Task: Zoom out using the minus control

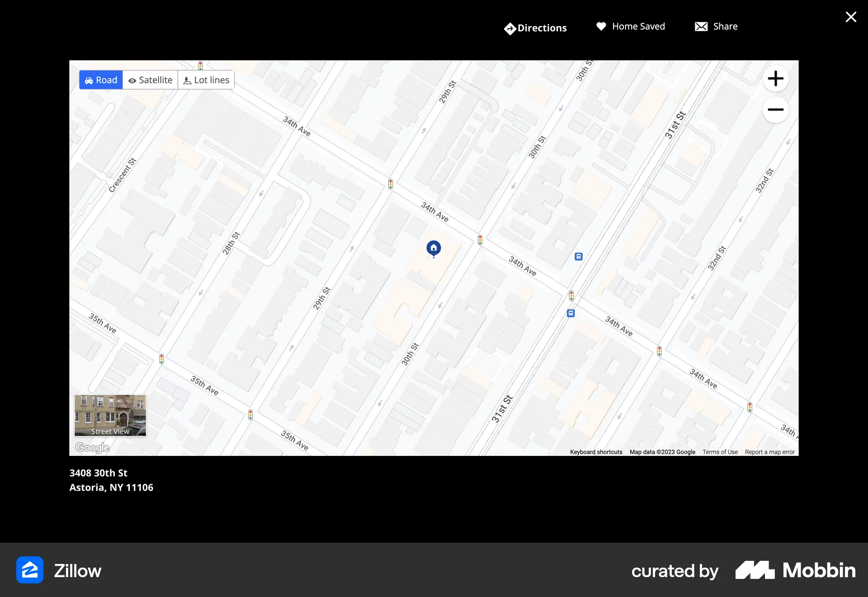Action: 775,110
